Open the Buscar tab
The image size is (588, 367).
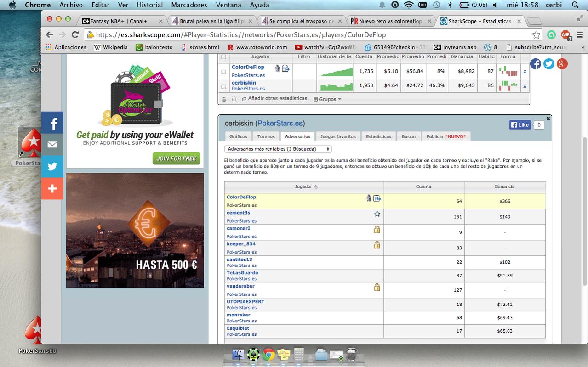(x=409, y=136)
